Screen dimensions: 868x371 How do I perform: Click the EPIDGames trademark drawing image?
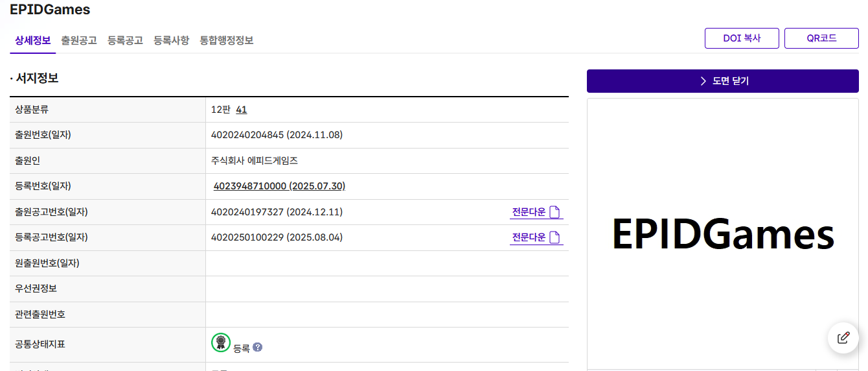[722, 234]
